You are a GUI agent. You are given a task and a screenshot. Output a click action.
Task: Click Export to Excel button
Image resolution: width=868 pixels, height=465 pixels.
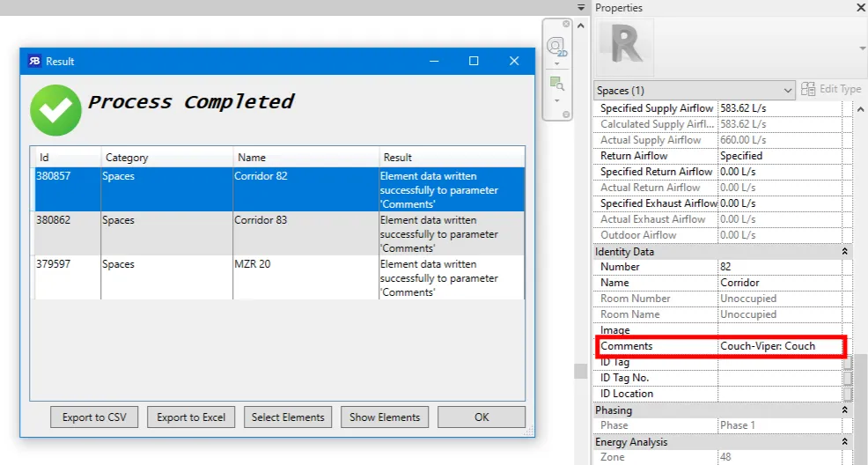(191, 417)
